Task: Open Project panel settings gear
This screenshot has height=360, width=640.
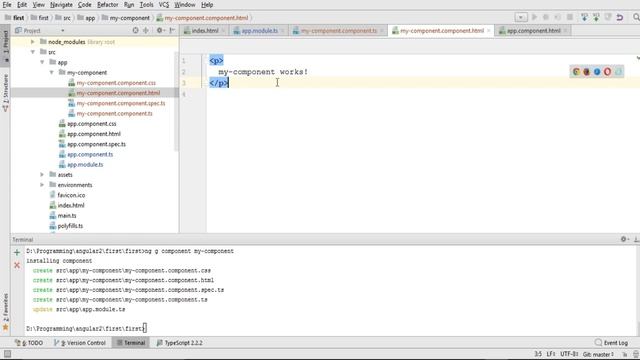Action: 160,30
